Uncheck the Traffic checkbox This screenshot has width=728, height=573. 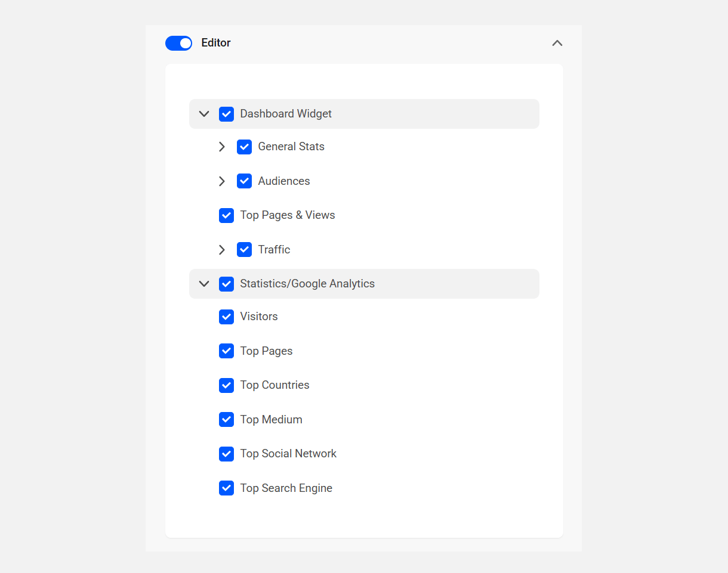pyautogui.click(x=244, y=249)
